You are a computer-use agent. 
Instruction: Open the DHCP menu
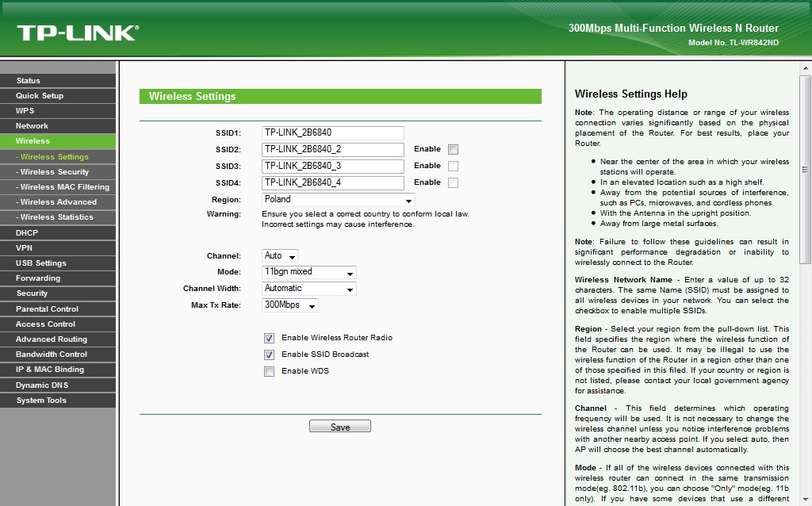(x=57, y=232)
